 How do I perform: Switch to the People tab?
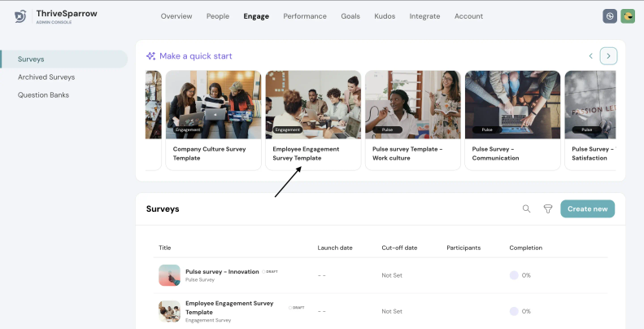(x=218, y=16)
